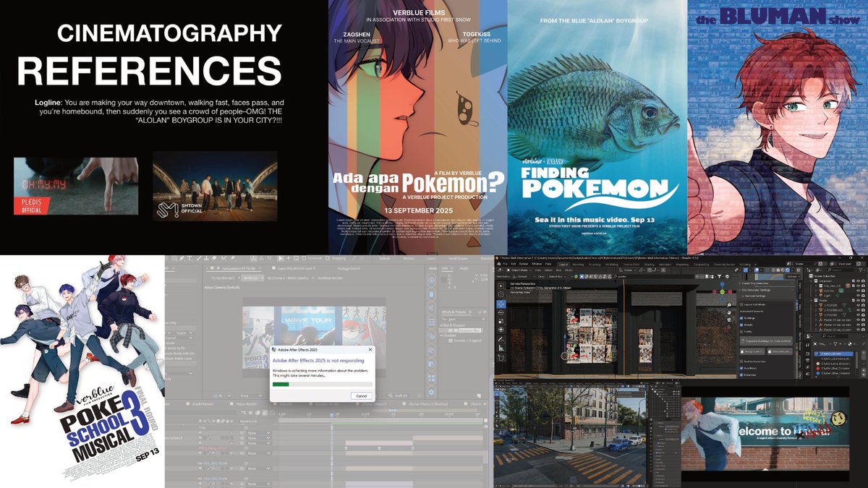Toggle camera view gizmo in Blender viewport
The height and width of the screenshot is (488, 868).
click(x=729, y=320)
